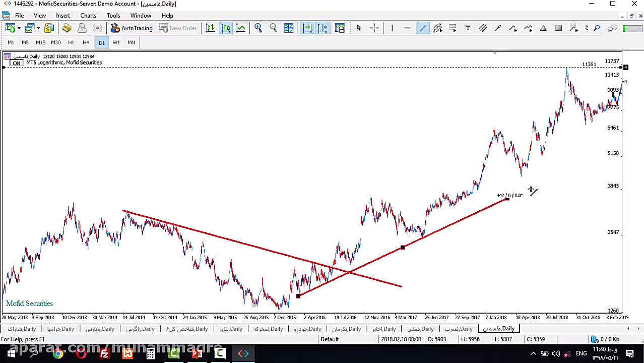Toggle AutoTrading on
The height and width of the screenshot is (363, 644).
pyautogui.click(x=132, y=28)
